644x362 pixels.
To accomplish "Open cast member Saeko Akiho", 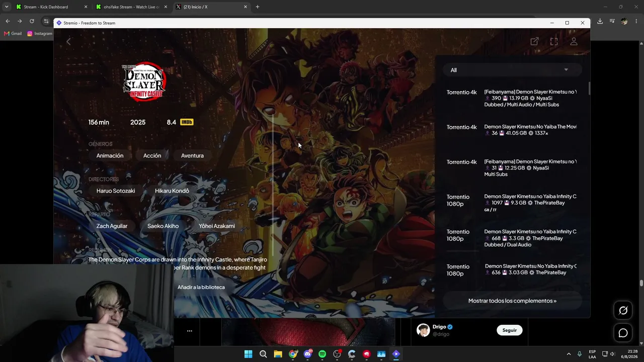I will (x=163, y=226).
